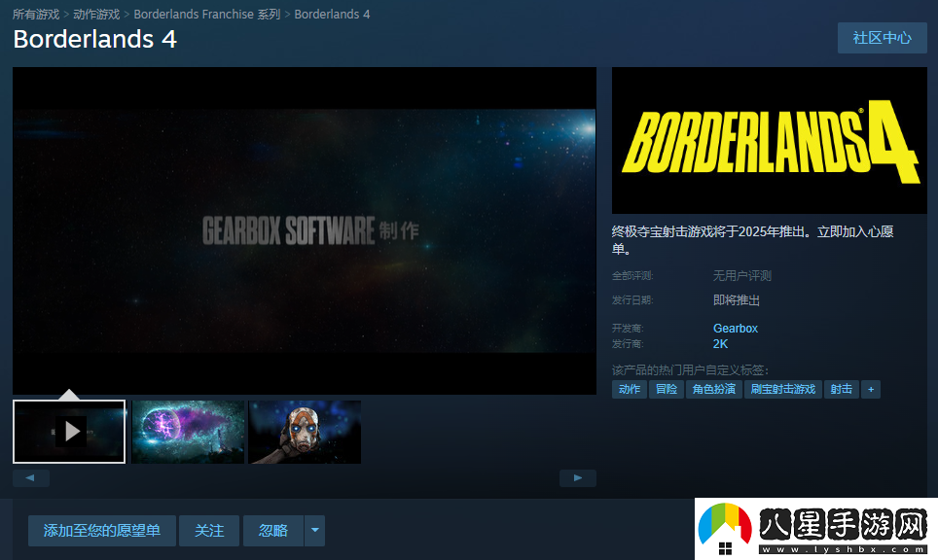
Task: Click the main video player area
Action: (304, 230)
